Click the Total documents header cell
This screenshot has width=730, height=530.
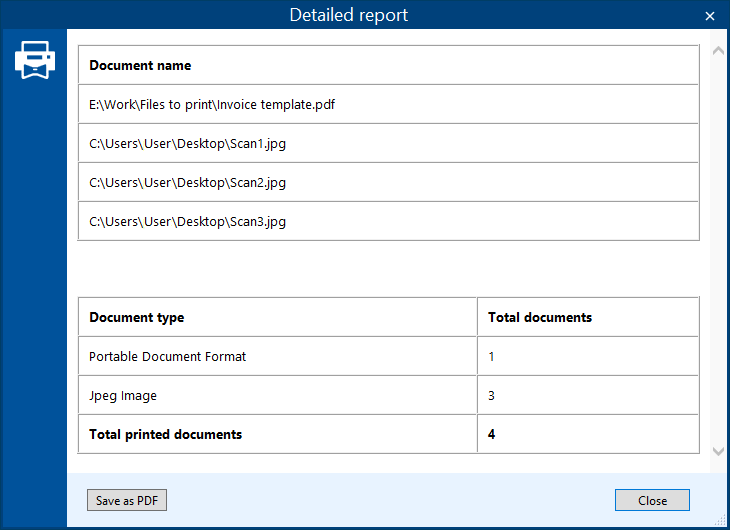[x=540, y=317]
